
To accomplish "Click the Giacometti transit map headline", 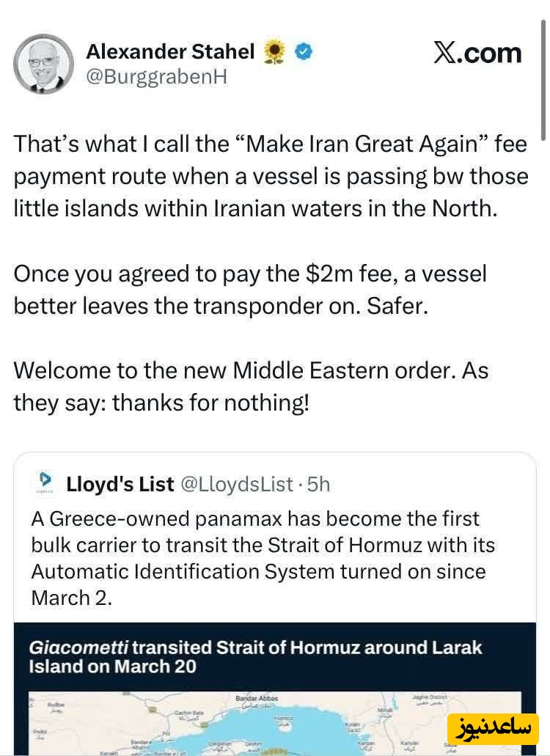I will pos(255,657).
